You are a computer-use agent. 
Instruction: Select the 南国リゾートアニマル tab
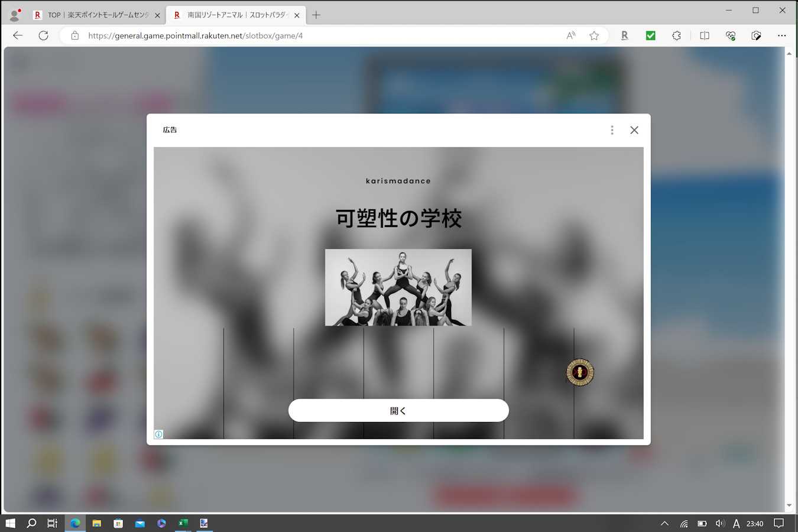[x=236, y=15]
